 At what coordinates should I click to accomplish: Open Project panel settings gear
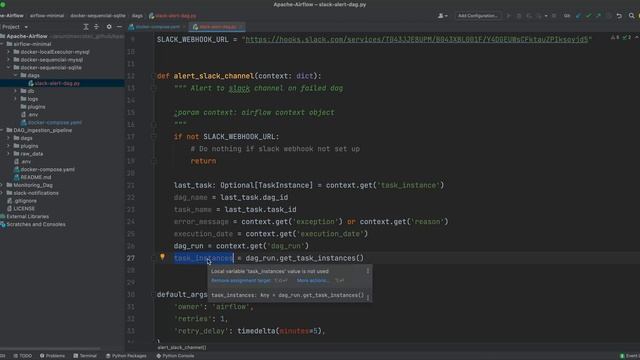coord(109,27)
